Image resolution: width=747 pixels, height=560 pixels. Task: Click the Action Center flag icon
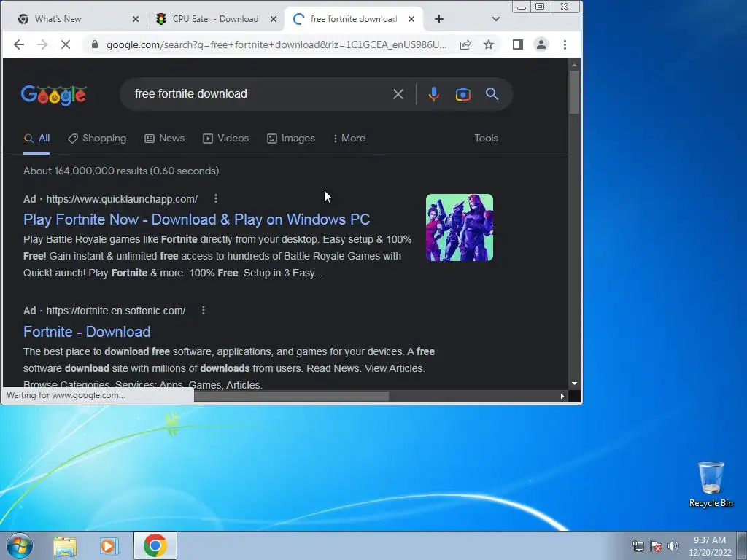656,546
